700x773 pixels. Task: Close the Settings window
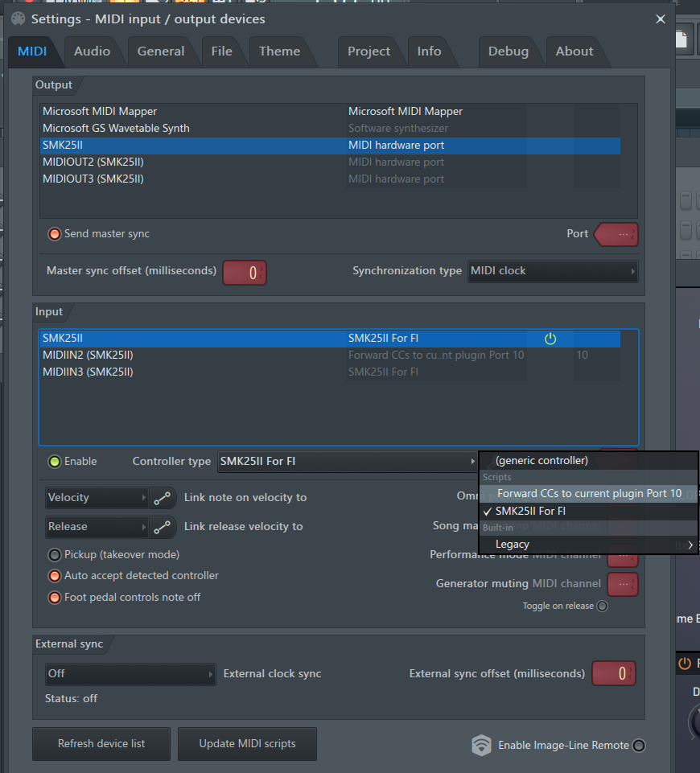click(x=660, y=19)
